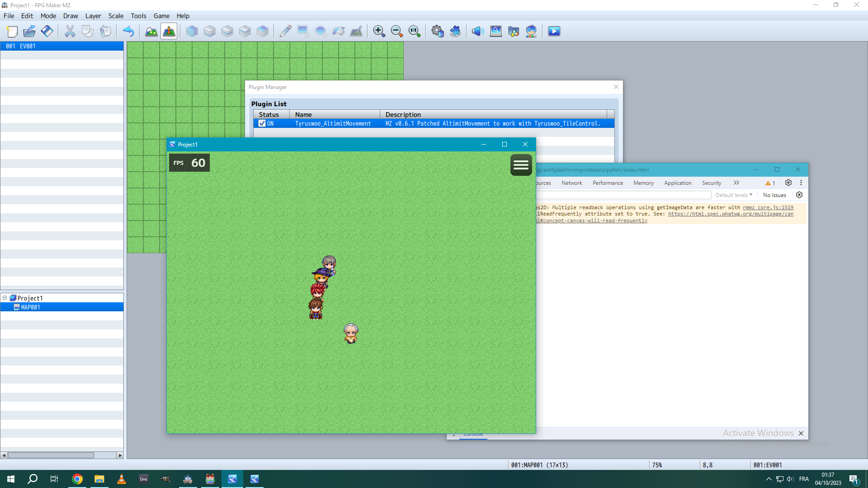Open the Draw menu
Image resolution: width=868 pixels, height=488 pixels.
tap(71, 16)
